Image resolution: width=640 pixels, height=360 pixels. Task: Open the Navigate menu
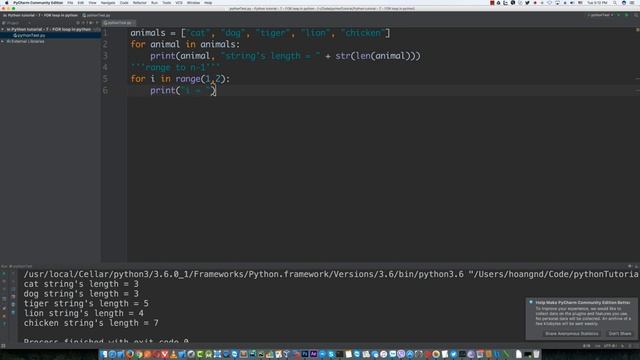pos(108,3)
